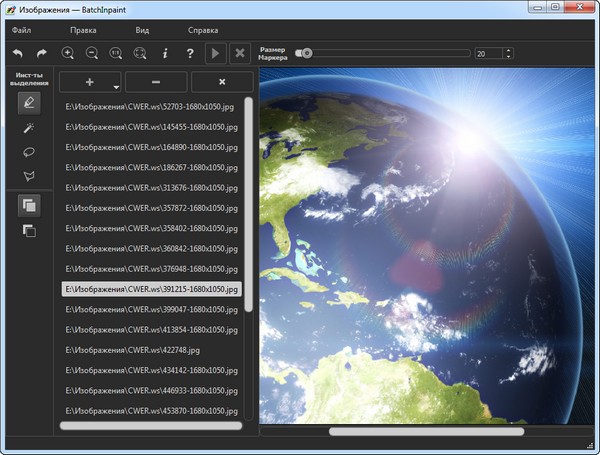Select file 422748.jpg in the list
This screenshot has width=600, height=455.
[132, 350]
